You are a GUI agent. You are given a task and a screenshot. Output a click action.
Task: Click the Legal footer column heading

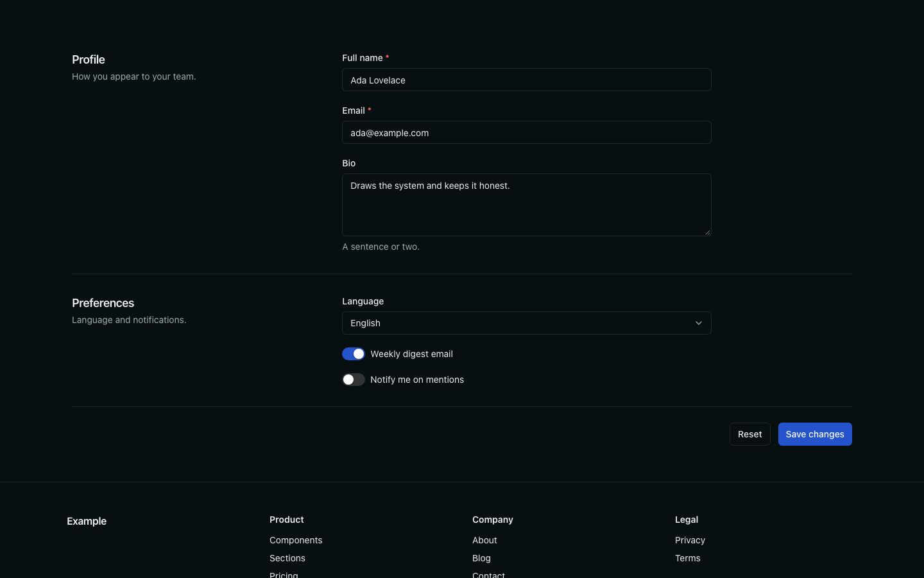[687, 520]
